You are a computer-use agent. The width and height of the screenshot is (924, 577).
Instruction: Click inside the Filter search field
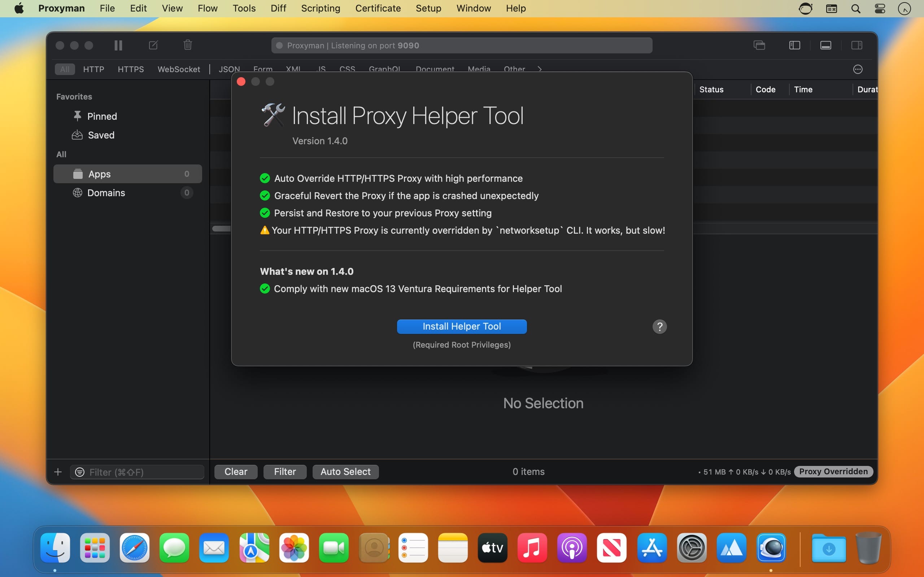click(x=138, y=472)
